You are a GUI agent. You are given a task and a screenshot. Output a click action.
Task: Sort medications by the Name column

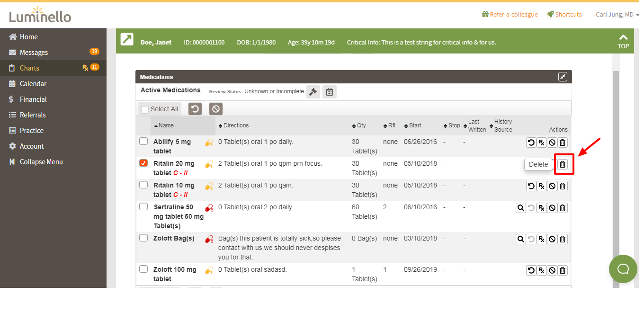164,125
